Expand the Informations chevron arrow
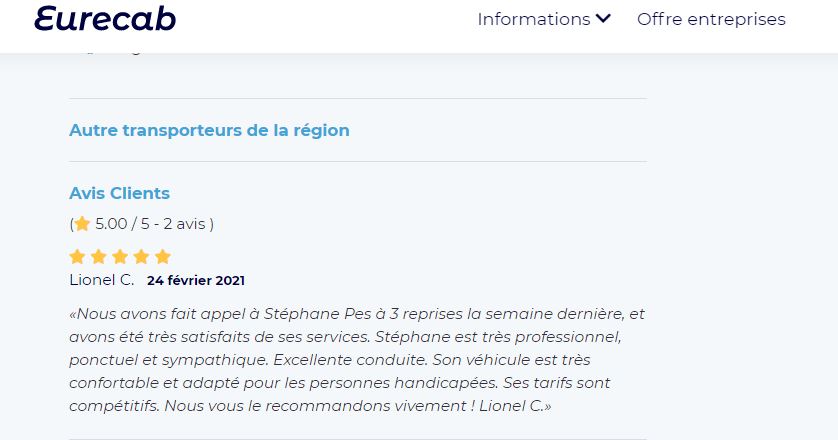Image resolution: width=838 pixels, height=440 pixels. click(x=603, y=19)
